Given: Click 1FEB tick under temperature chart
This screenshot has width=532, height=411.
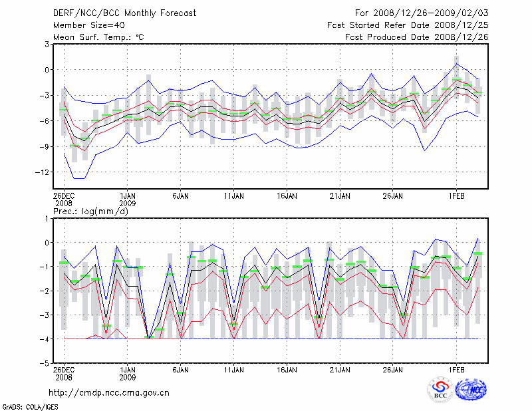Looking at the screenshot, I should pos(456,197).
